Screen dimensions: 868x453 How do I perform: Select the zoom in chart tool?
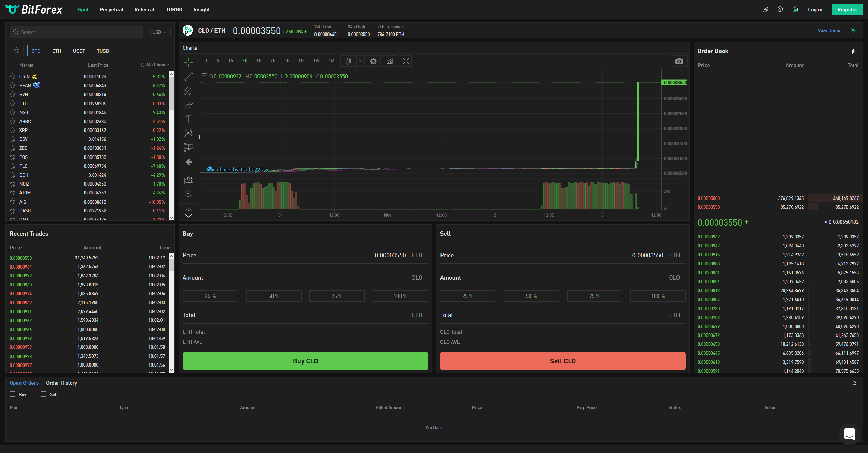[188, 194]
